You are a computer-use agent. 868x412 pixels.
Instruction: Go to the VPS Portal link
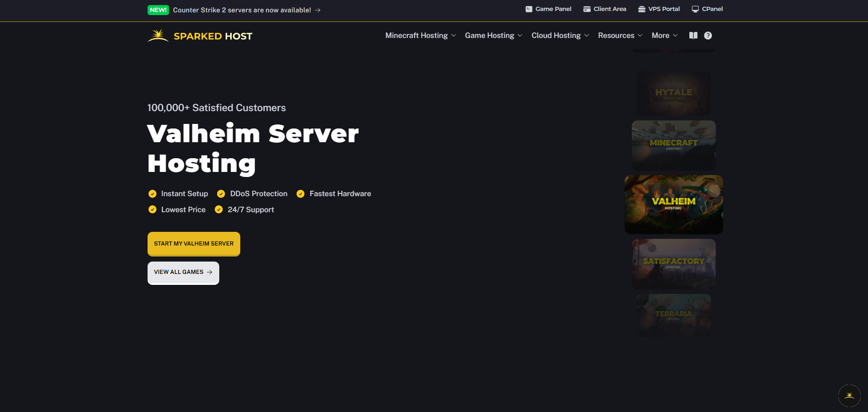(x=659, y=9)
